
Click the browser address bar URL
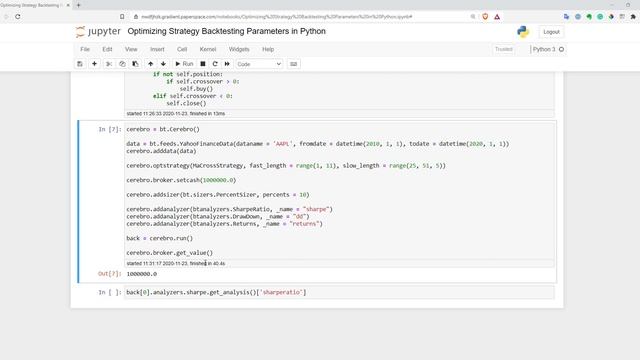click(x=277, y=17)
